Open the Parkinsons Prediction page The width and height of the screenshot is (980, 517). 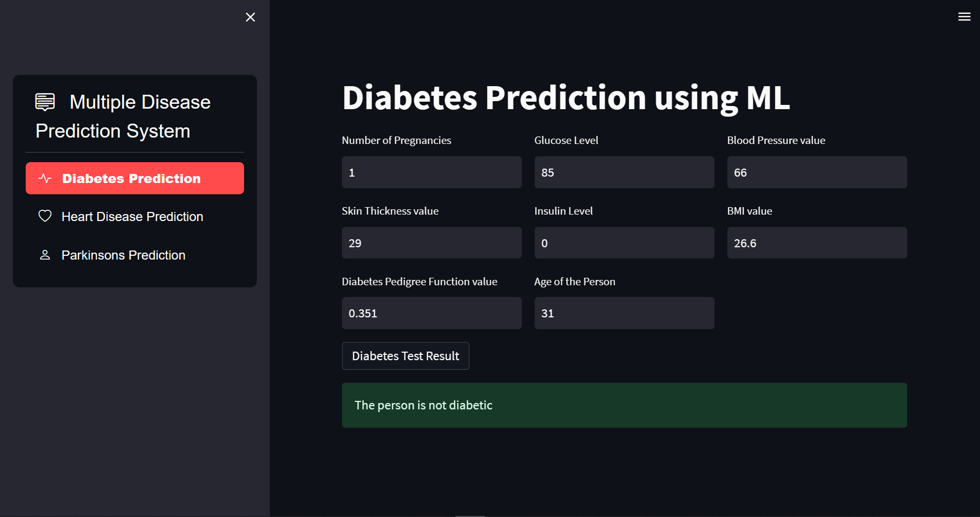pos(123,255)
